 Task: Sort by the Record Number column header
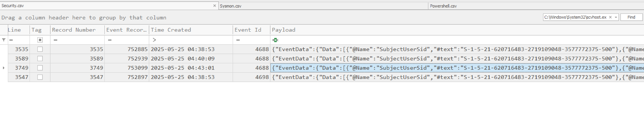(77, 30)
